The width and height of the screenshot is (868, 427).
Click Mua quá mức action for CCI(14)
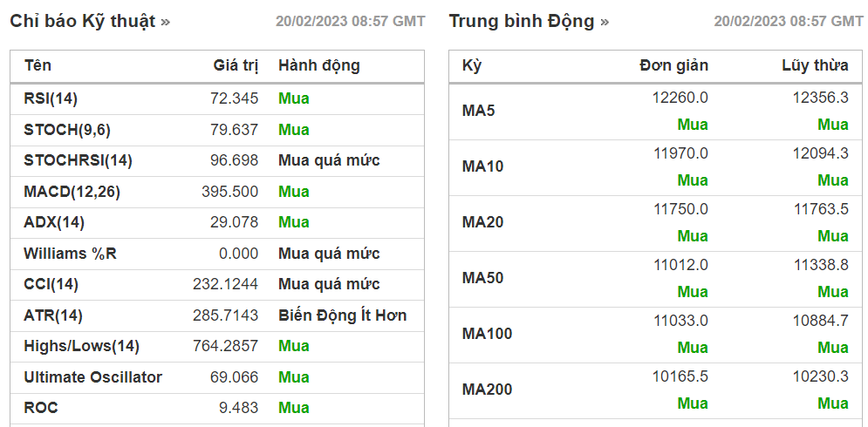[329, 284]
